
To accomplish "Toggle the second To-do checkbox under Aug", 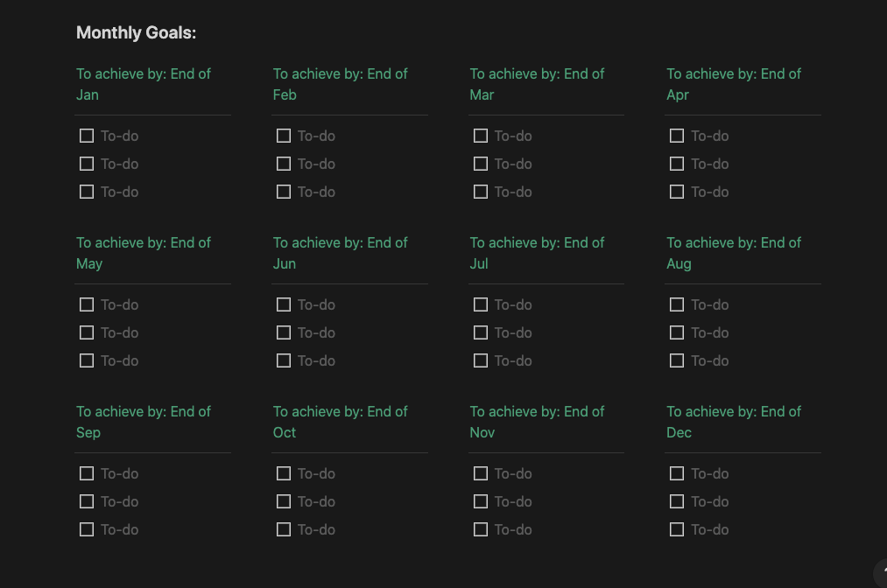I will pos(677,332).
